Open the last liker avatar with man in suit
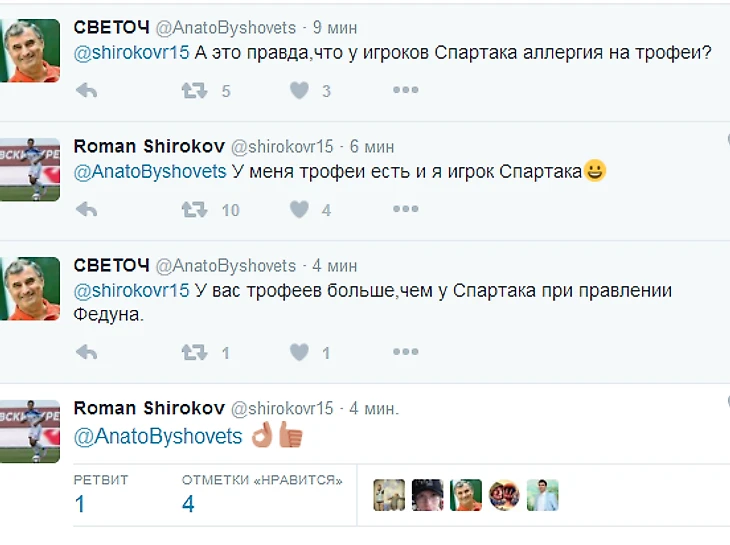 coord(542,495)
